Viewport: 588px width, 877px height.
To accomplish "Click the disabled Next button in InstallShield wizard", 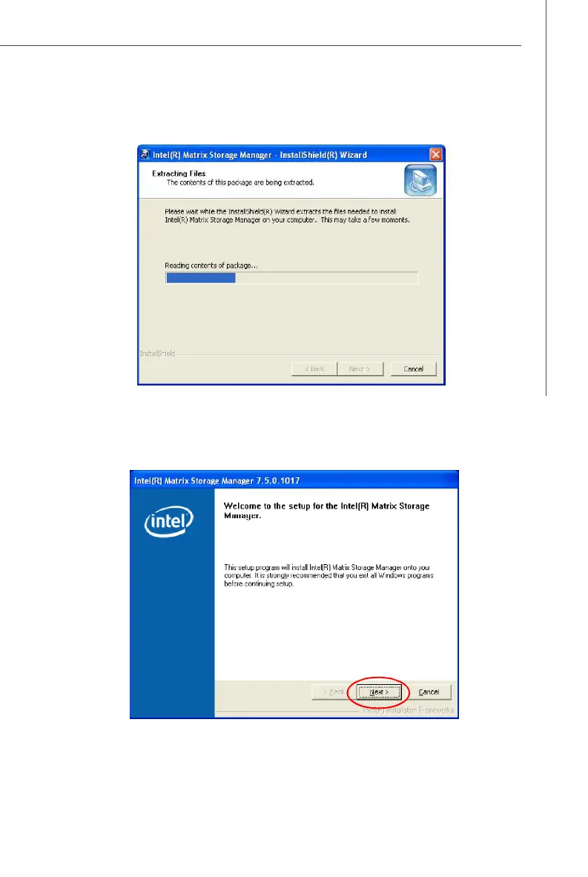I will click(x=360, y=369).
